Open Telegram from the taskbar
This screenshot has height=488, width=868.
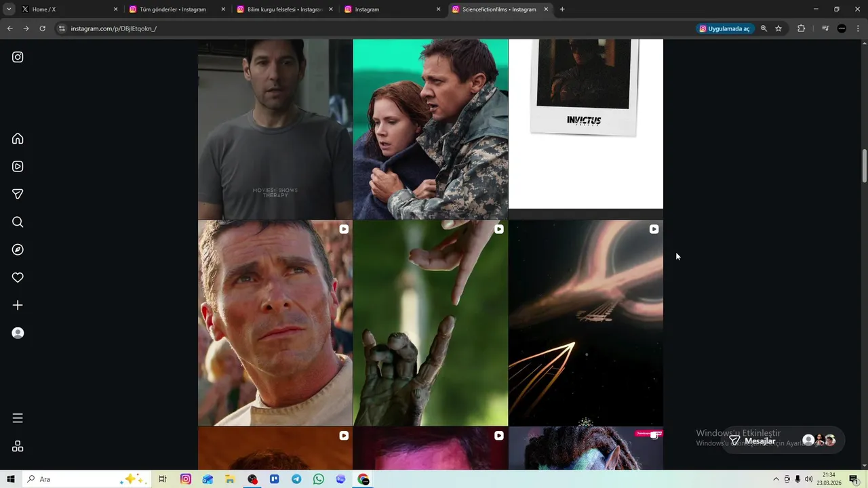coord(296,479)
